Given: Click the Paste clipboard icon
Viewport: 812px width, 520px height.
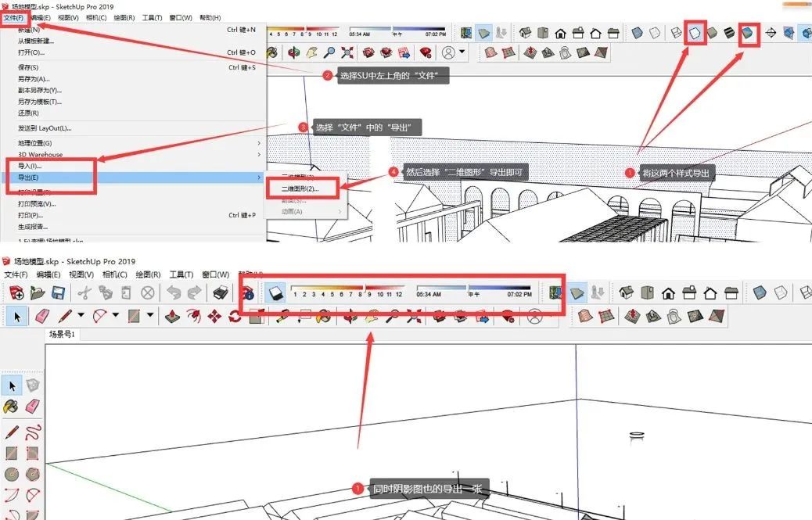Looking at the screenshot, I should [127, 293].
